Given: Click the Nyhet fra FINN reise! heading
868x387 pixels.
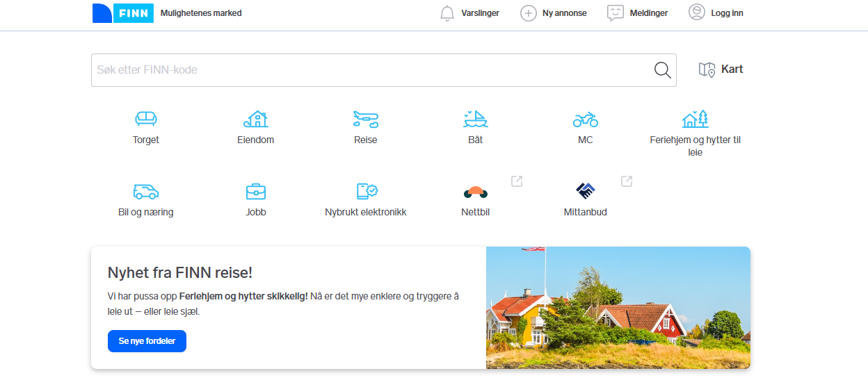Looking at the screenshot, I should tap(180, 272).
